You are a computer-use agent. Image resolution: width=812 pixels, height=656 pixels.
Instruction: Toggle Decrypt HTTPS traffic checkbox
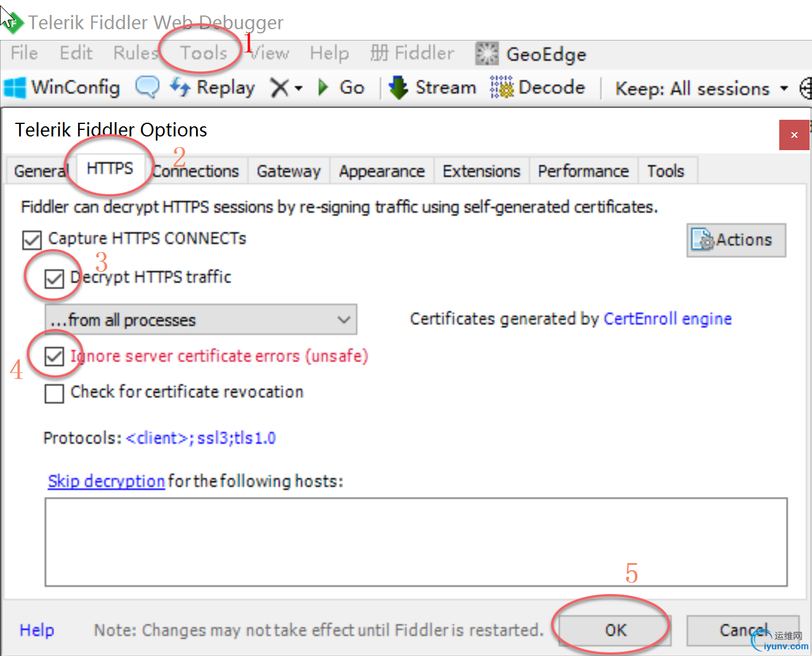coord(54,278)
